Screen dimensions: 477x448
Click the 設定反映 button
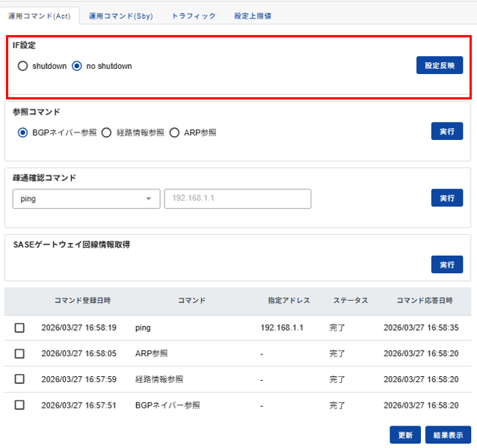[439, 65]
